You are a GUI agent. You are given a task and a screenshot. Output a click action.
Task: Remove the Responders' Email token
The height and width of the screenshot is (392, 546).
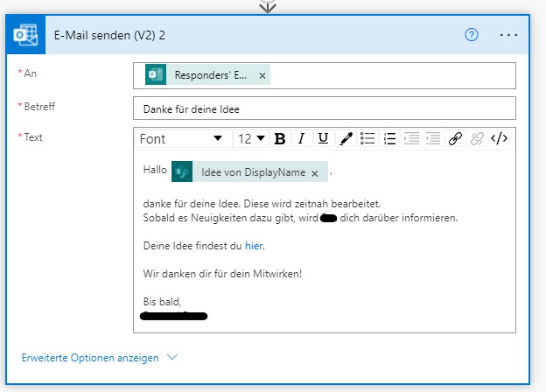[262, 76]
